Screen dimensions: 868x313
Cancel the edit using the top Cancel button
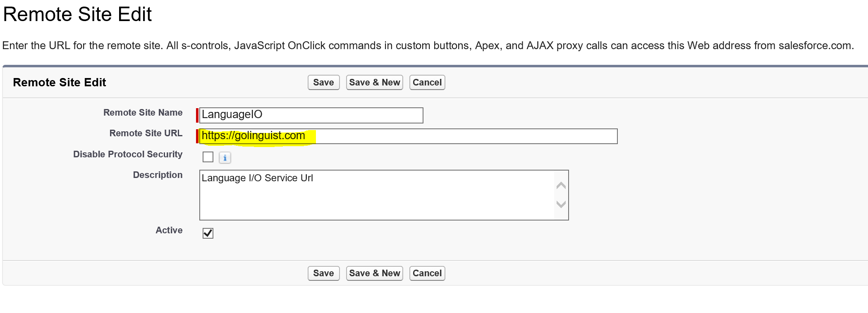(x=427, y=83)
